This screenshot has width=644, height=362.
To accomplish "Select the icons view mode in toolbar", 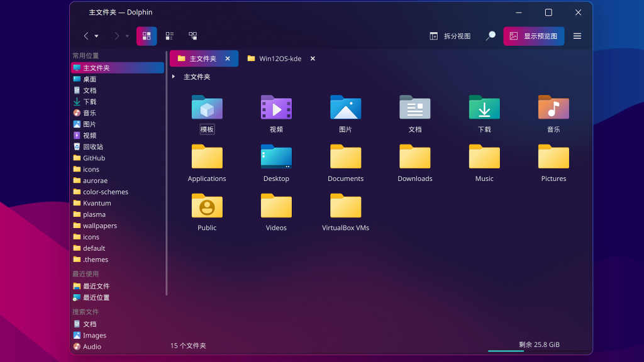I will pyautogui.click(x=147, y=36).
